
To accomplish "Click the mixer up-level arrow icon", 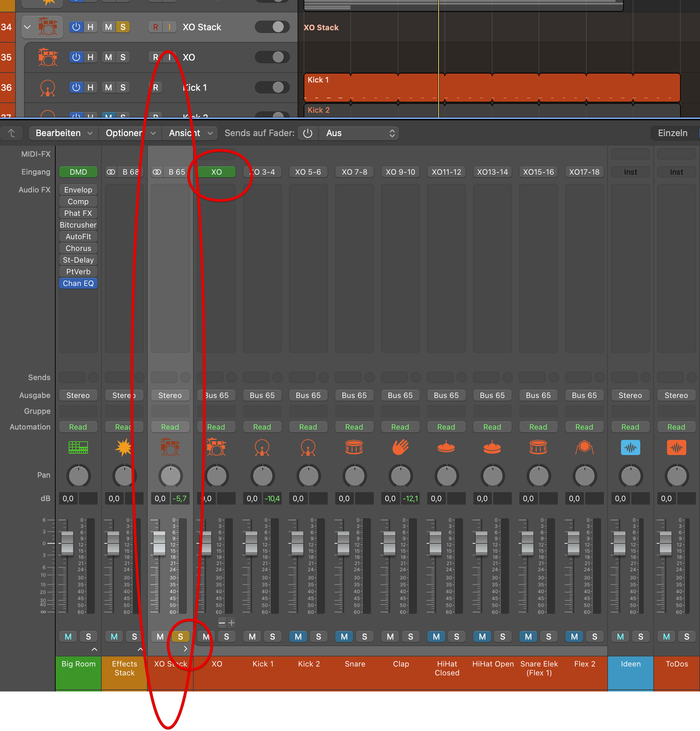I will pos(12,133).
